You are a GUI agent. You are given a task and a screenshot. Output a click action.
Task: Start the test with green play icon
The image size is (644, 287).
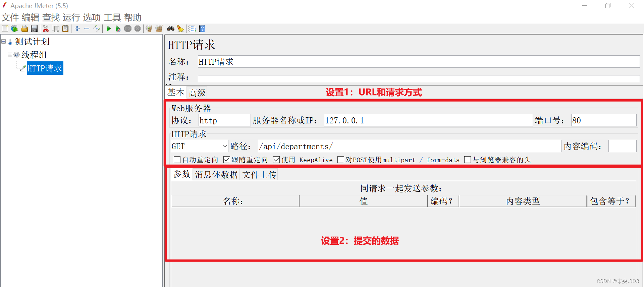[108, 28]
